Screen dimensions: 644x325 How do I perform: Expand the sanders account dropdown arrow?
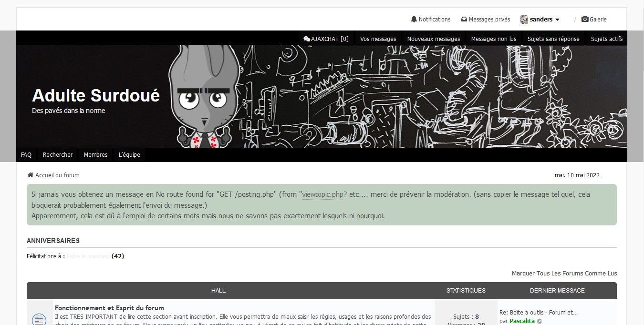(557, 20)
